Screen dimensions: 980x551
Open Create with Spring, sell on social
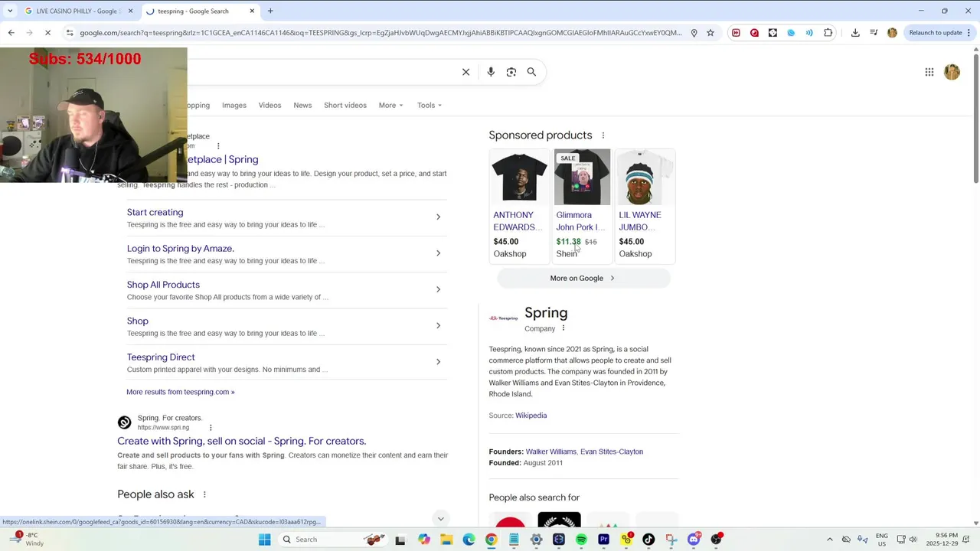(242, 441)
